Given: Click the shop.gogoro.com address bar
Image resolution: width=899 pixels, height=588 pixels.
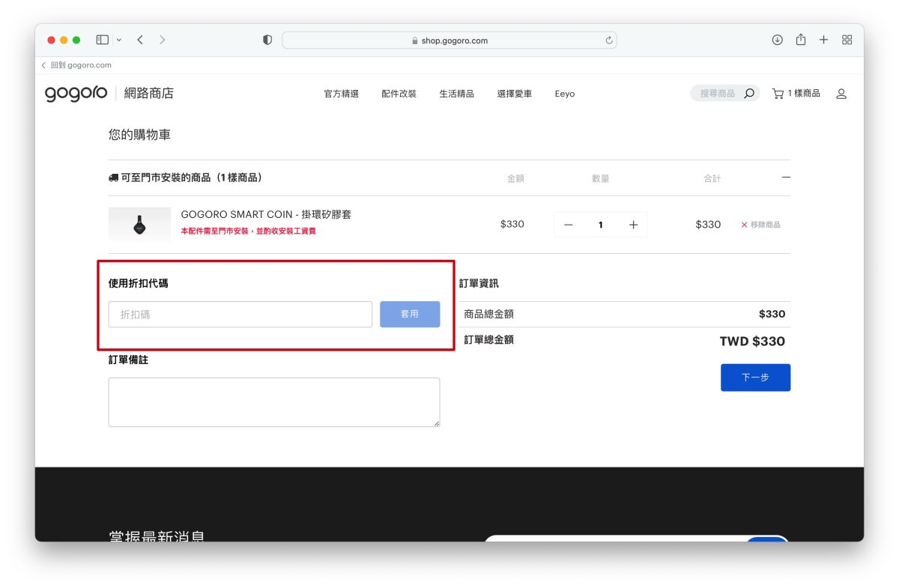Looking at the screenshot, I should click(x=449, y=40).
